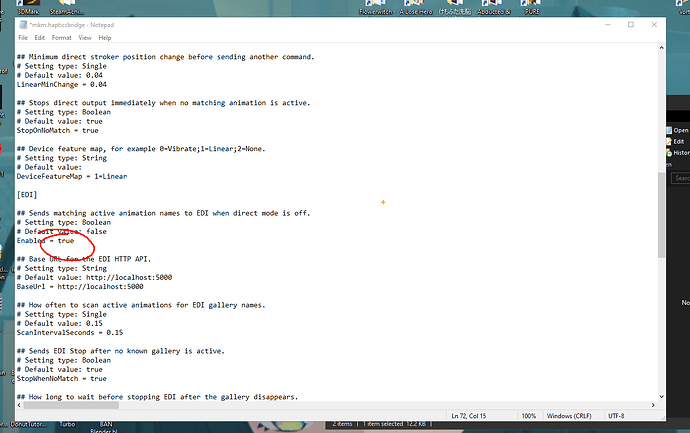Select the Flowerwitch desktop shortcut icon
The image size is (690, 433).
pyautogui.click(x=377, y=7)
